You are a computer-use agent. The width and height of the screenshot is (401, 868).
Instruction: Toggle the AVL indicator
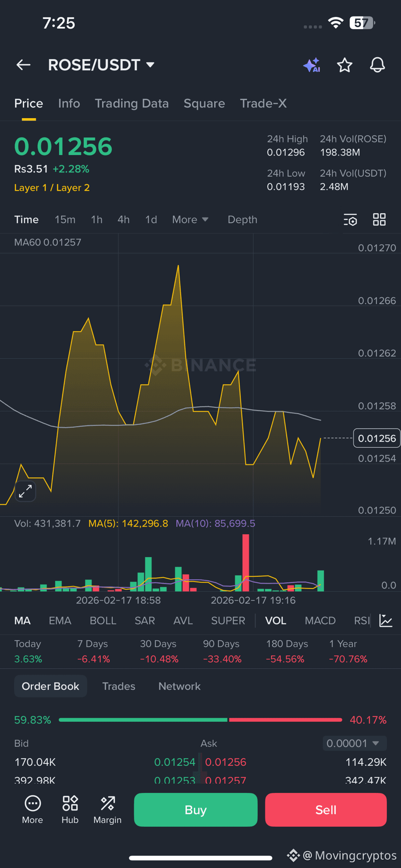(183, 621)
